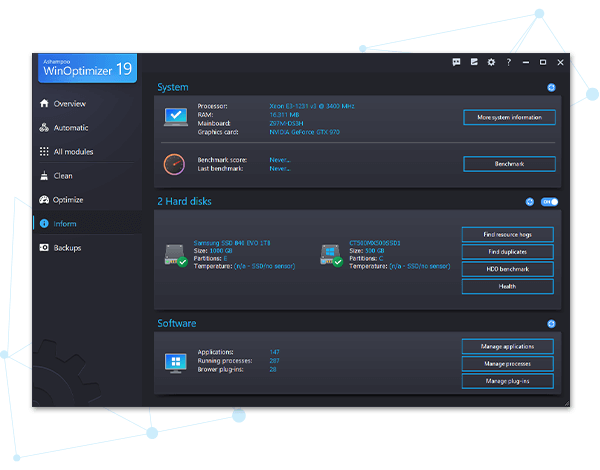Start the HDD benchmark button
Viewport: 600px width, 470px height.
507,269
